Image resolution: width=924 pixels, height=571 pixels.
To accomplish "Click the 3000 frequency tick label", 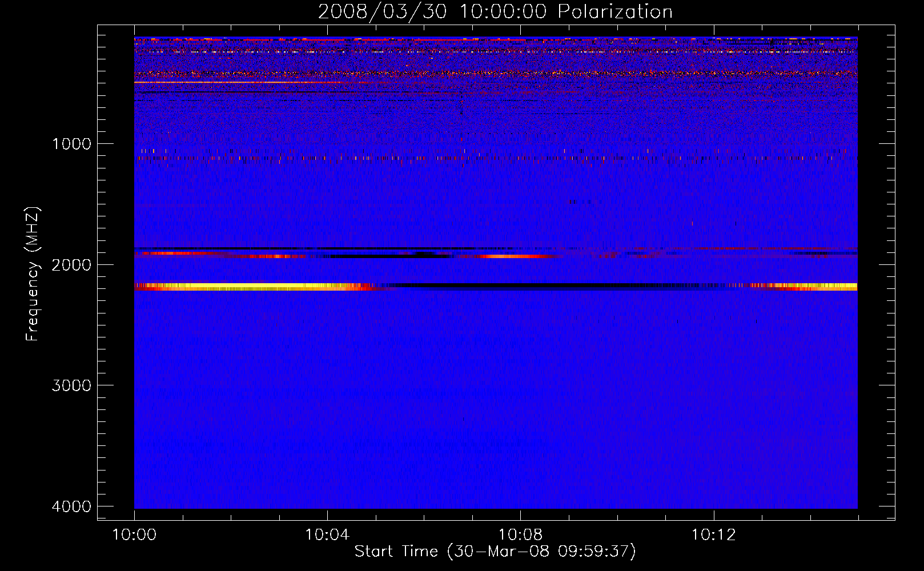I will click(x=71, y=385).
